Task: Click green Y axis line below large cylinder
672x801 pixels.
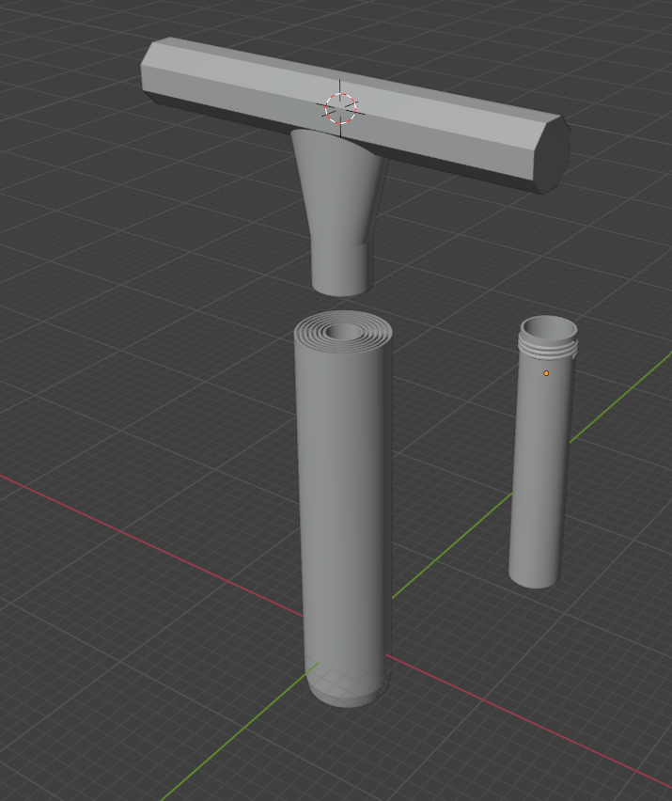Action: (235, 733)
